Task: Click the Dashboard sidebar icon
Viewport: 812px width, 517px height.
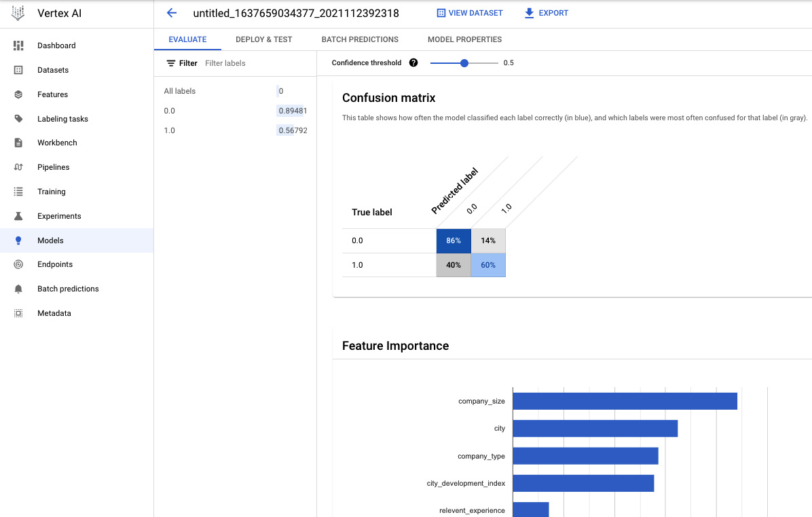Action: (18, 46)
